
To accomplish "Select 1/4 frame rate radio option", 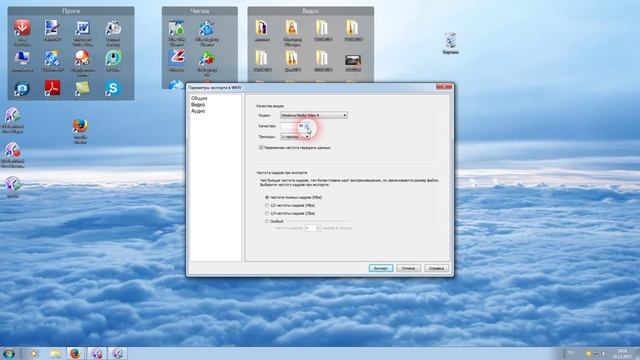I will tap(267, 213).
